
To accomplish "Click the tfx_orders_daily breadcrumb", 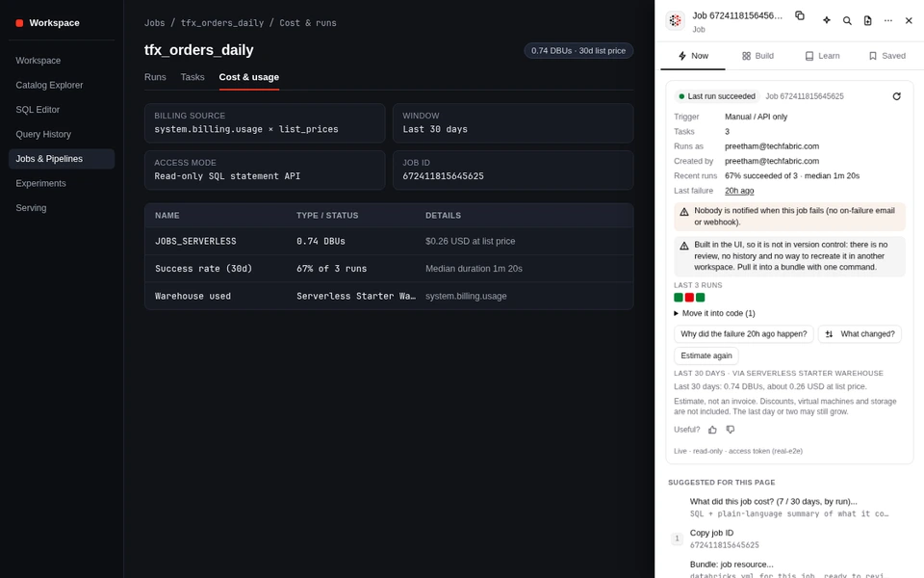I will tap(222, 23).
